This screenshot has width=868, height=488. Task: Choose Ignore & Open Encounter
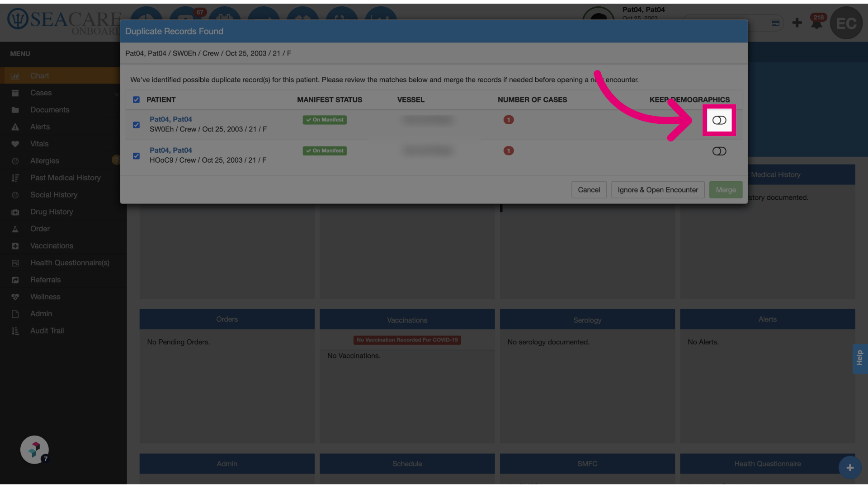pyautogui.click(x=658, y=190)
